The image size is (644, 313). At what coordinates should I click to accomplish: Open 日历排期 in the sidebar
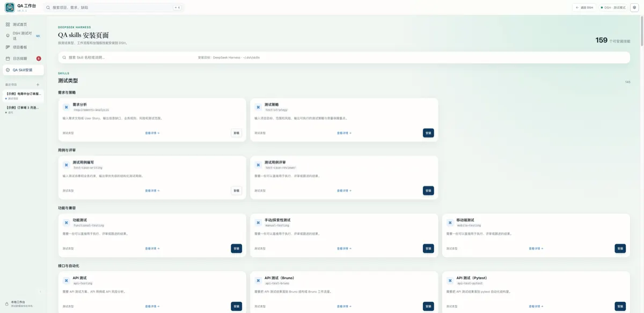(23, 59)
